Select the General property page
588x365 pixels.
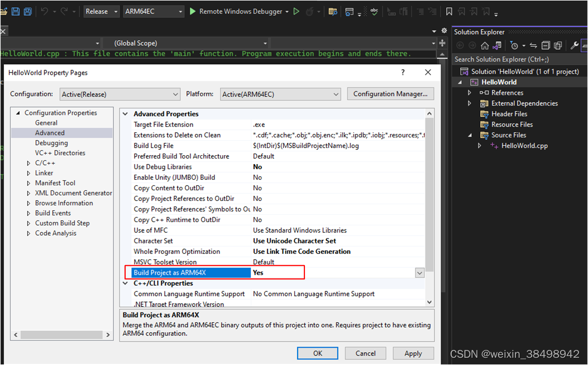[x=46, y=123]
